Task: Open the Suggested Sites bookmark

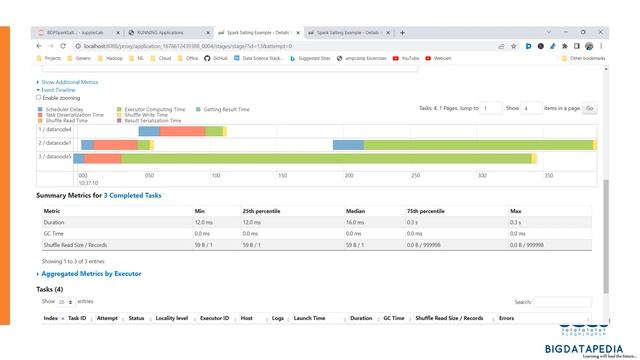Action: point(310,58)
